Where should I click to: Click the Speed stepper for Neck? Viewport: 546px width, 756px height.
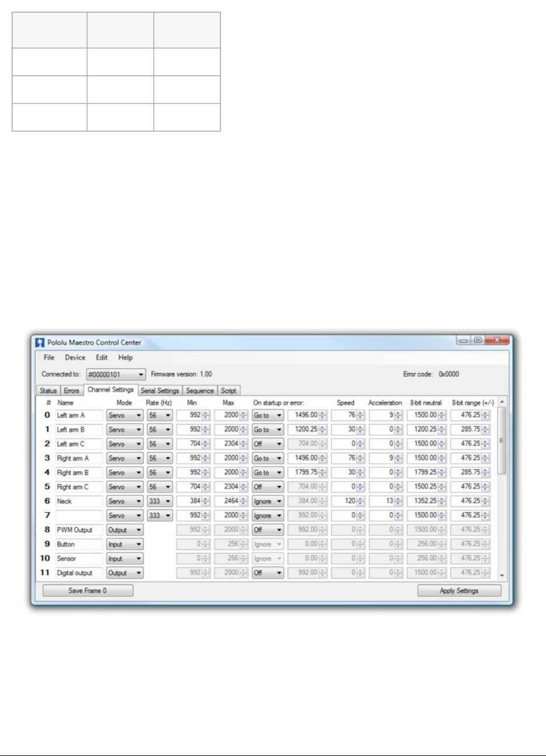(360, 501)
